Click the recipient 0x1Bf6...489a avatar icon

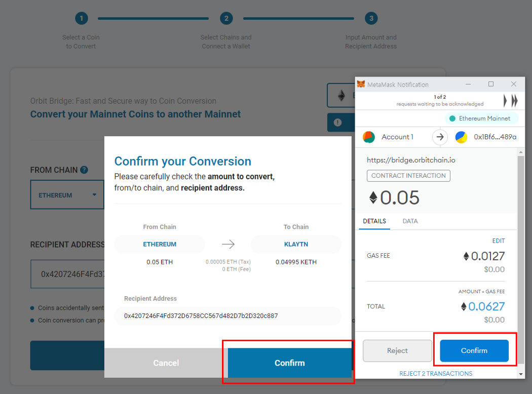(461, 137)
